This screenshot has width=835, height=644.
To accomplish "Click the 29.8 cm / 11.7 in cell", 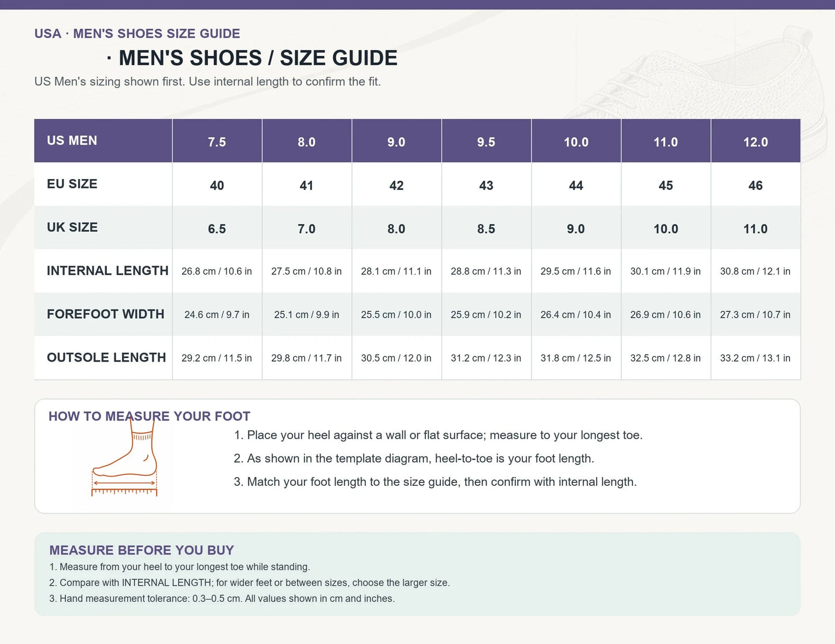I will 306,358.
